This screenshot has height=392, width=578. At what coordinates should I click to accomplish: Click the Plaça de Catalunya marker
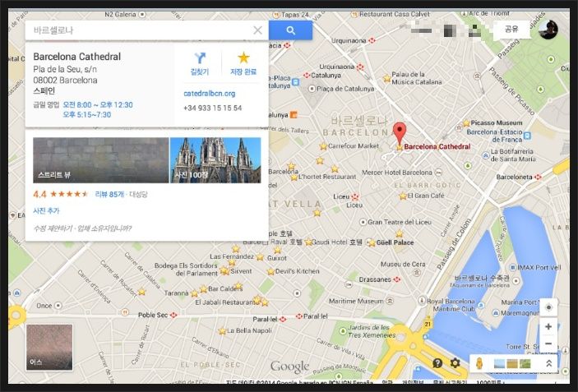tap(312, 89)
